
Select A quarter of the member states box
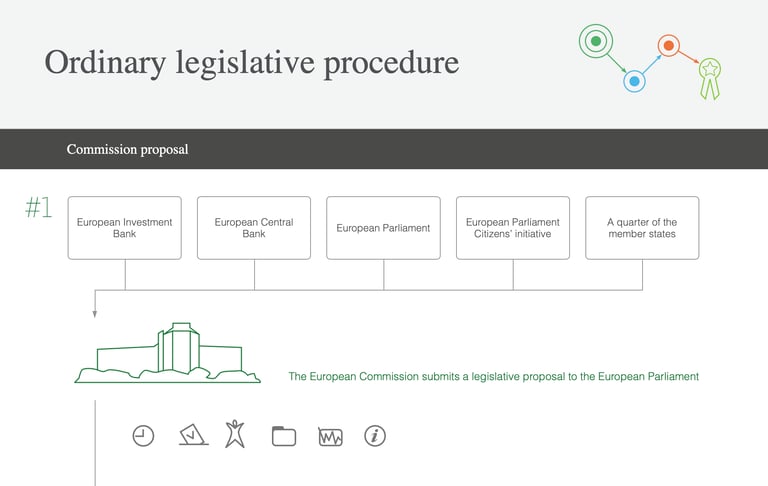coord(642,228)
